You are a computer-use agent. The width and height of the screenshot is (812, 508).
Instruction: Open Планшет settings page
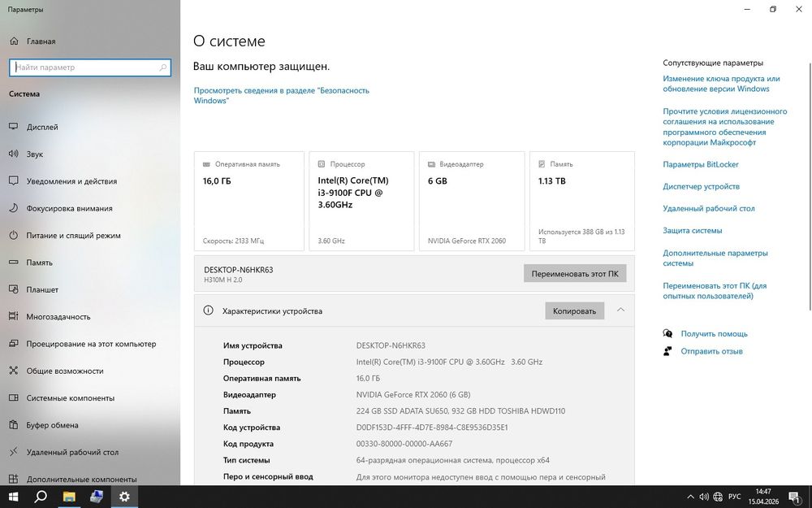[x=90, y=289]
